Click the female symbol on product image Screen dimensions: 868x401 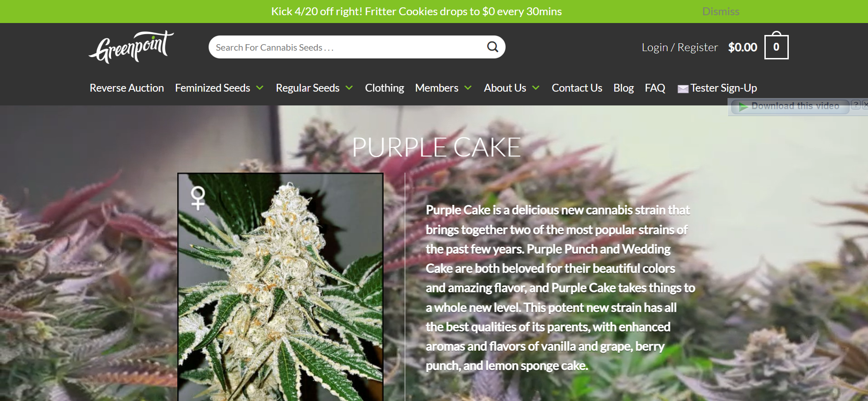click(198, 198)
